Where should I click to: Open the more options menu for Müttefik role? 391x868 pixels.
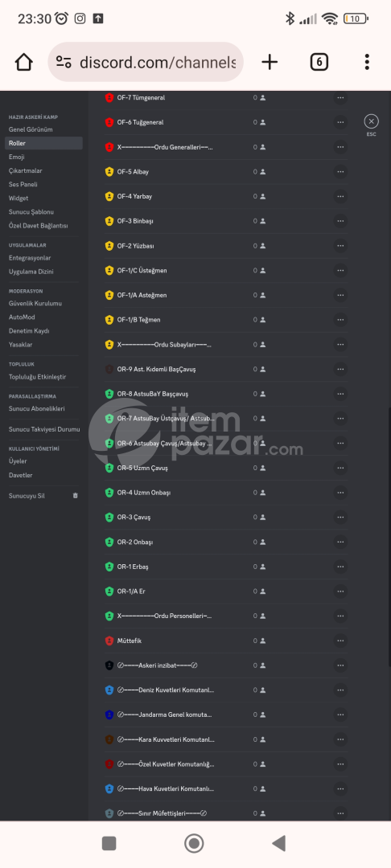click(340, 641)
